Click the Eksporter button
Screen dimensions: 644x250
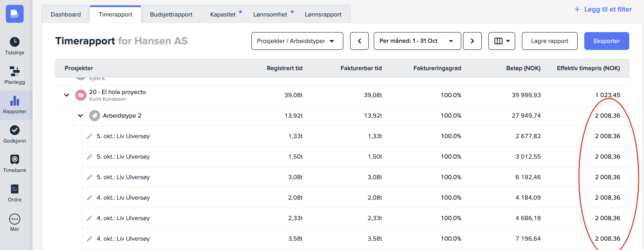(x=606, y=41)
